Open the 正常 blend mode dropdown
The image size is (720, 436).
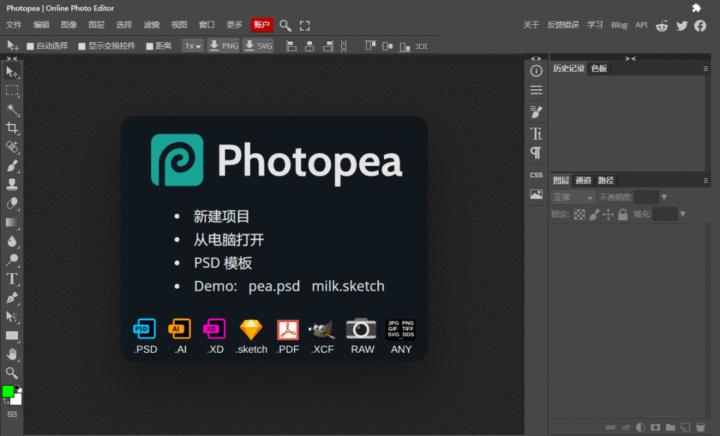tap(573, 197)
